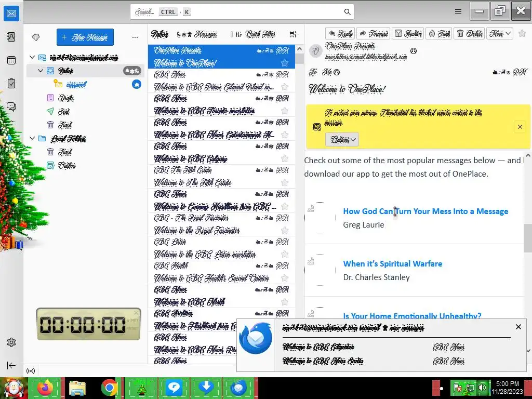Open the remote content Options dropdown
The image size is (532, 399).
pyautogui.click(x=342, y=139)
